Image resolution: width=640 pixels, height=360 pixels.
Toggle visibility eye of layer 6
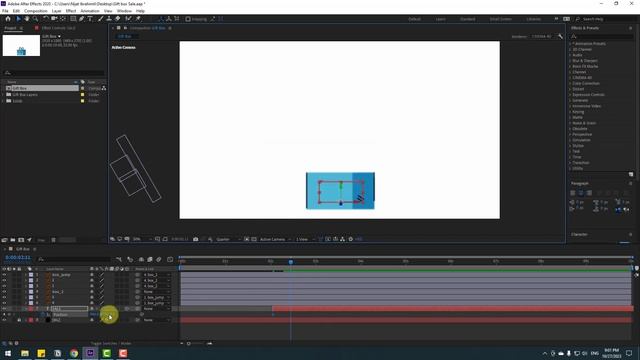[4, 303]
